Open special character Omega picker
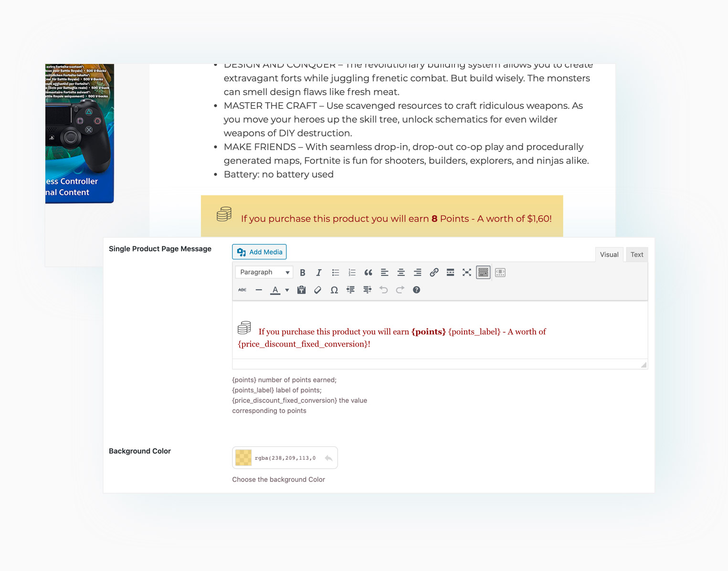 point(334,290)
